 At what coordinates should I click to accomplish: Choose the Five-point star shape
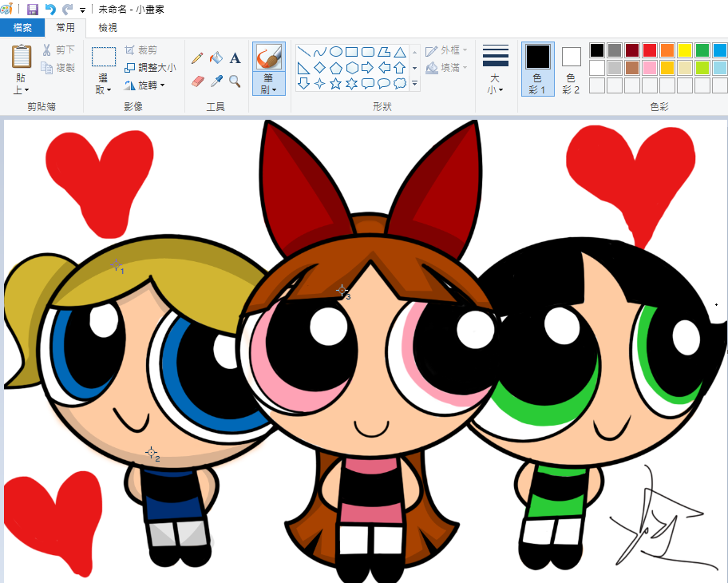336,84
